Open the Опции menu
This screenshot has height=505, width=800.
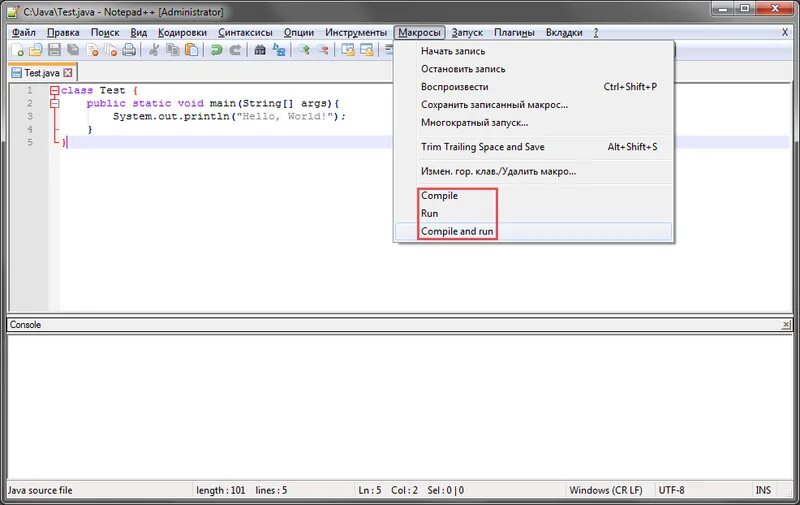tap(299, 33)
